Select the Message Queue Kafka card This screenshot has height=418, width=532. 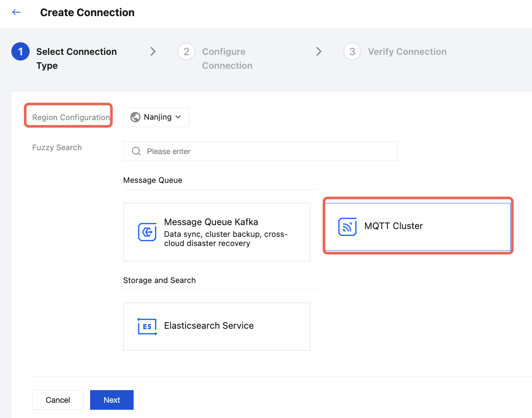[x=216, y=232]
